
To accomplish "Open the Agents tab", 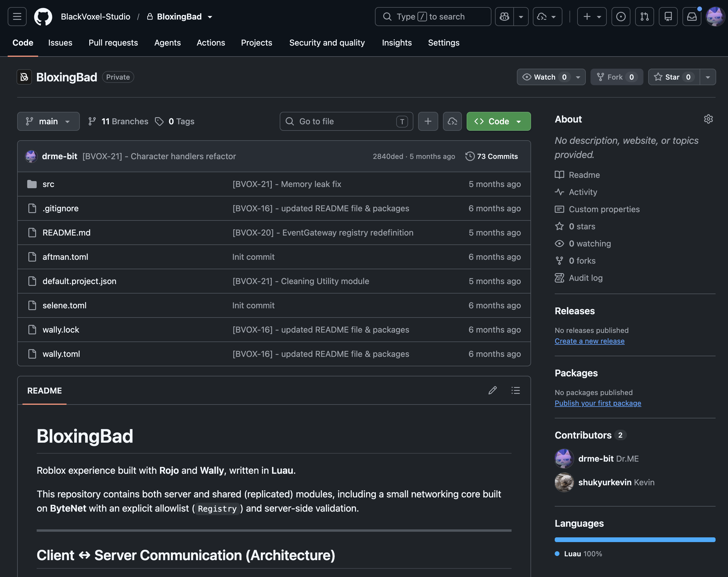I will (167, 43).
